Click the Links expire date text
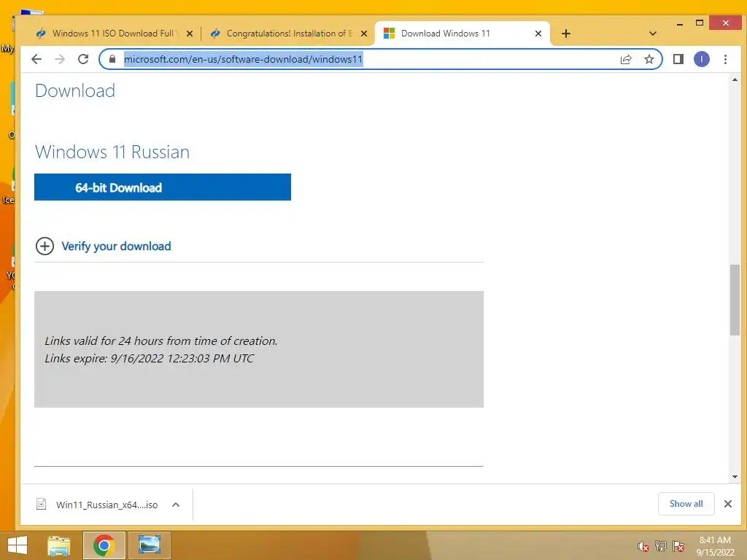 [149, 359]
